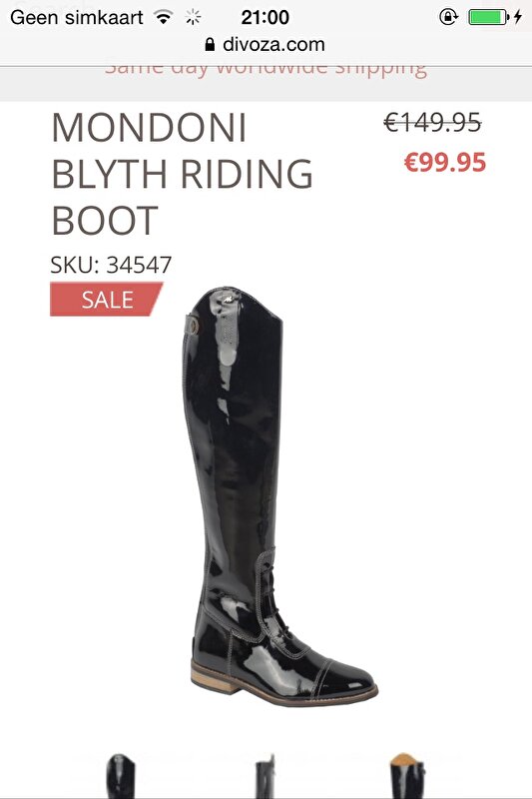Select the third boot thumbnail with tan lining
532x799 pixels.
coord(407,776)
